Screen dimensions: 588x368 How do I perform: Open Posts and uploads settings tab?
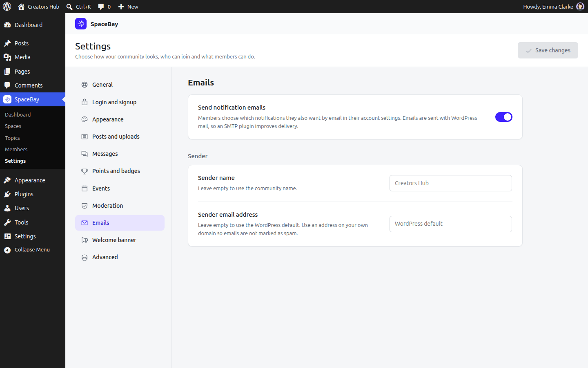[x=120, y=137]
